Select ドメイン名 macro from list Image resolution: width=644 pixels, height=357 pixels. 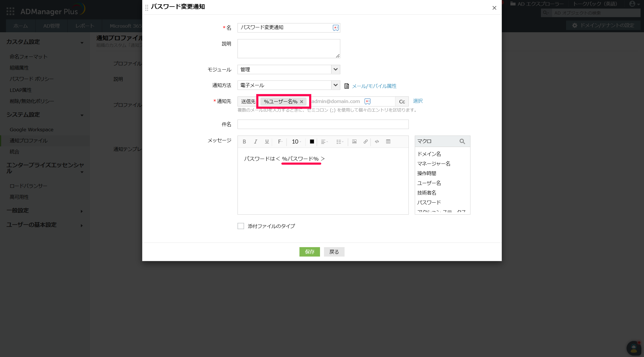pyautogui.click(x=429, y=154)
